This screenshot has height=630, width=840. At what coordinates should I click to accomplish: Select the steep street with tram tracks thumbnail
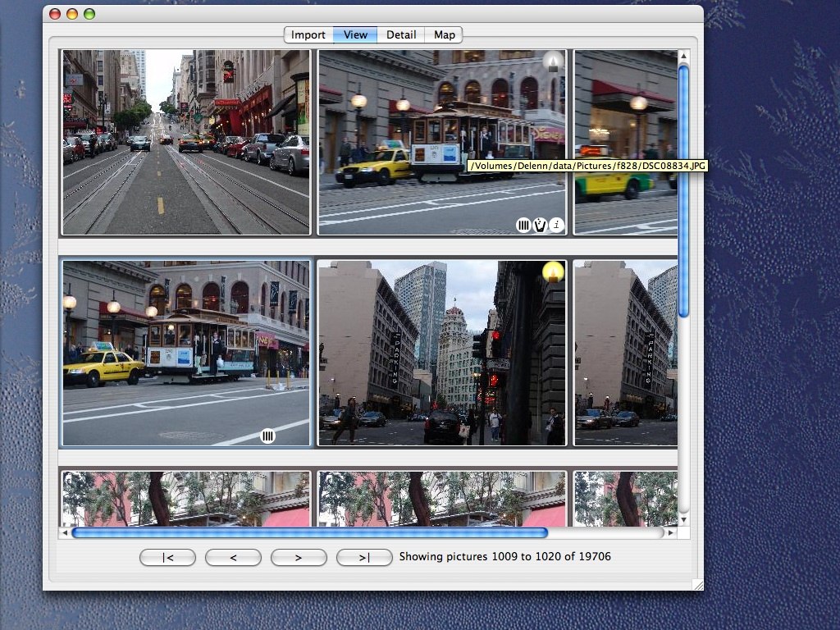[186, 143]
